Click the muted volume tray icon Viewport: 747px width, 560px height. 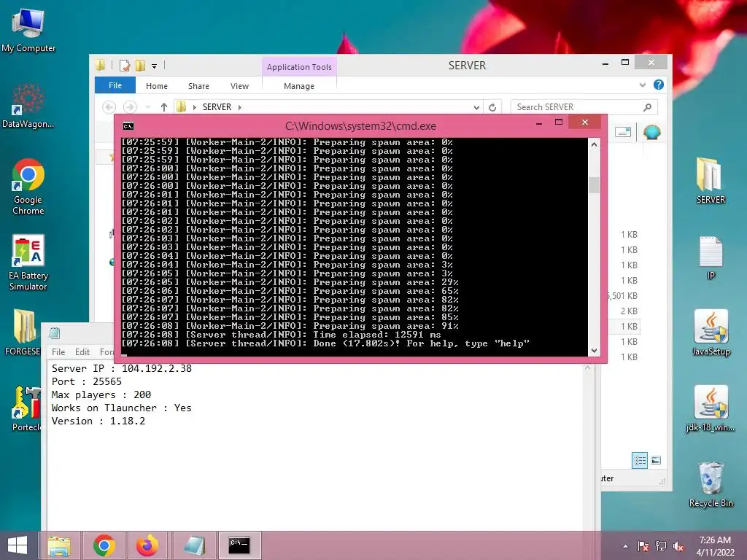[678, 546]
